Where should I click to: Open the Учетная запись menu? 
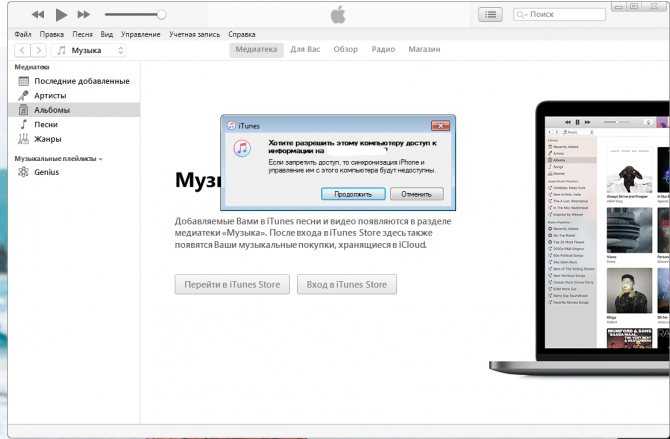click(x=194, y=34)
